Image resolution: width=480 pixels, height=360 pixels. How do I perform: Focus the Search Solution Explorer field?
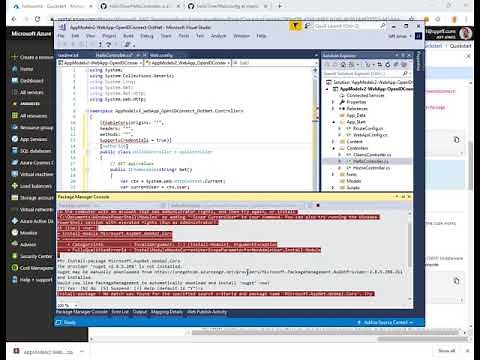[366, 73]
